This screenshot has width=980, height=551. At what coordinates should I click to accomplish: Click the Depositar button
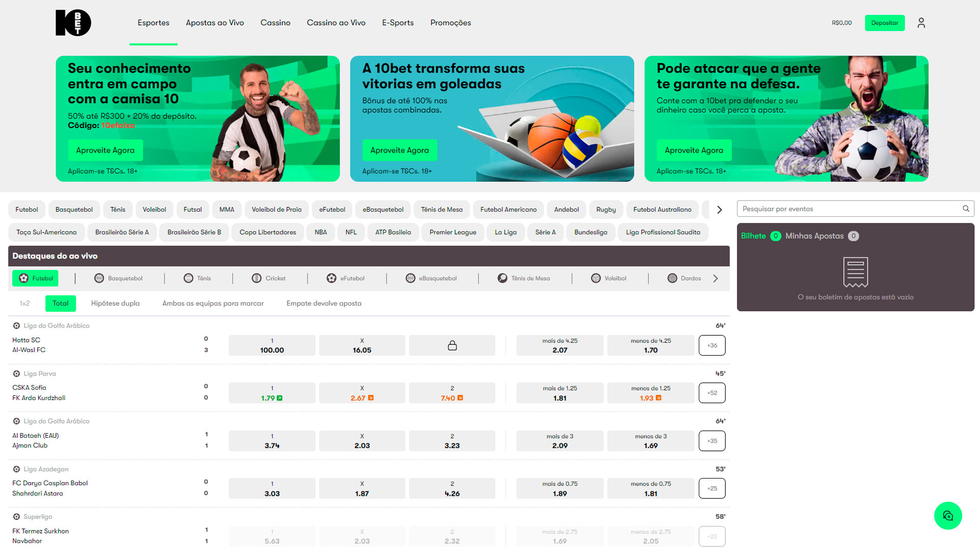pyautogui.click(x=885, y=23)
